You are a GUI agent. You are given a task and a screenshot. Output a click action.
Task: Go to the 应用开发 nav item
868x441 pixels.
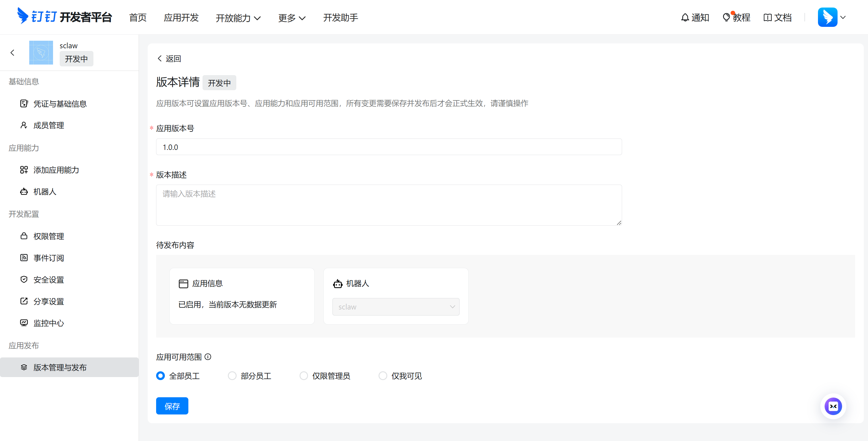tap(181, 17)
